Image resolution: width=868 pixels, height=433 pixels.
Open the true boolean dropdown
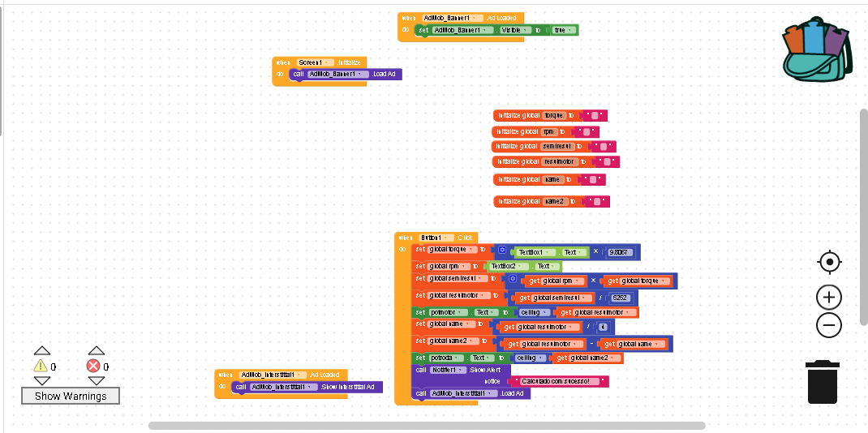pos(562,30)
